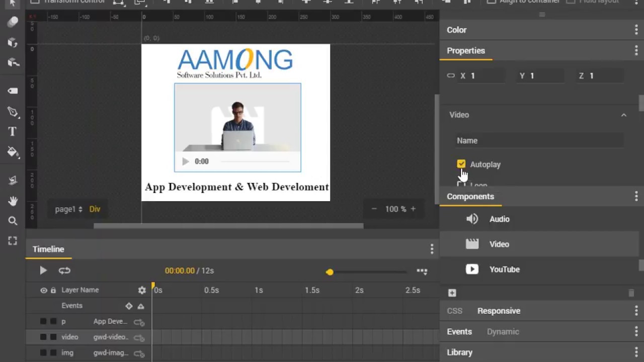
Task: Open the page1 selector dropdown
Action: [x=68, y=209]
